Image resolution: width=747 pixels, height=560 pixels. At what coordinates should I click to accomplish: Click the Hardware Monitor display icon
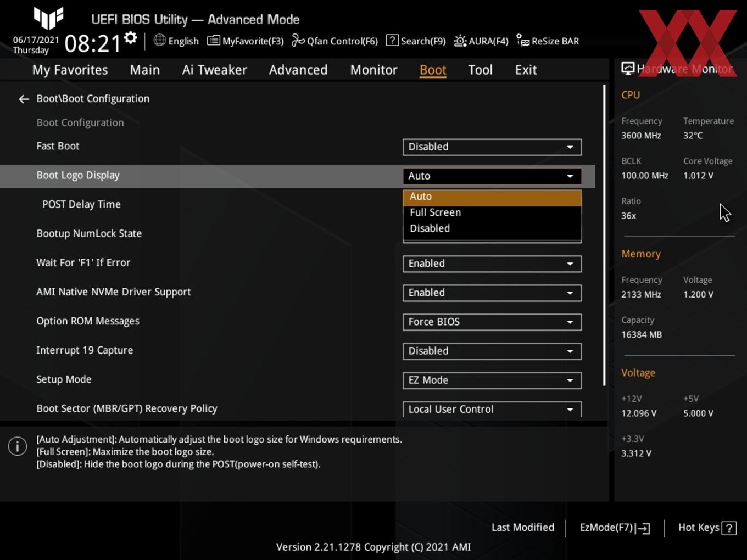(x=628, y=68)
